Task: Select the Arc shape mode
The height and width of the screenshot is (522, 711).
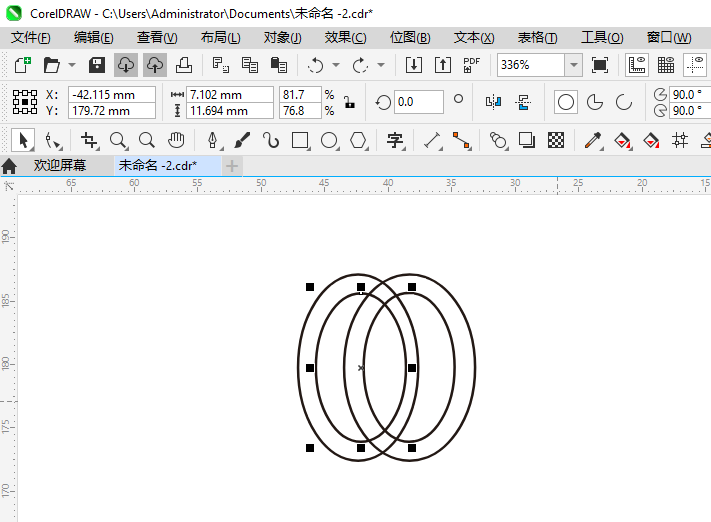Action: pyautogui.click(x=623, y=102)
